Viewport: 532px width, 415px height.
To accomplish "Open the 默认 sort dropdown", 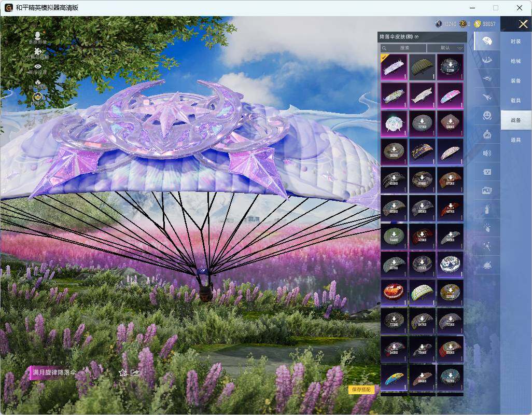I will pos(445,48).
